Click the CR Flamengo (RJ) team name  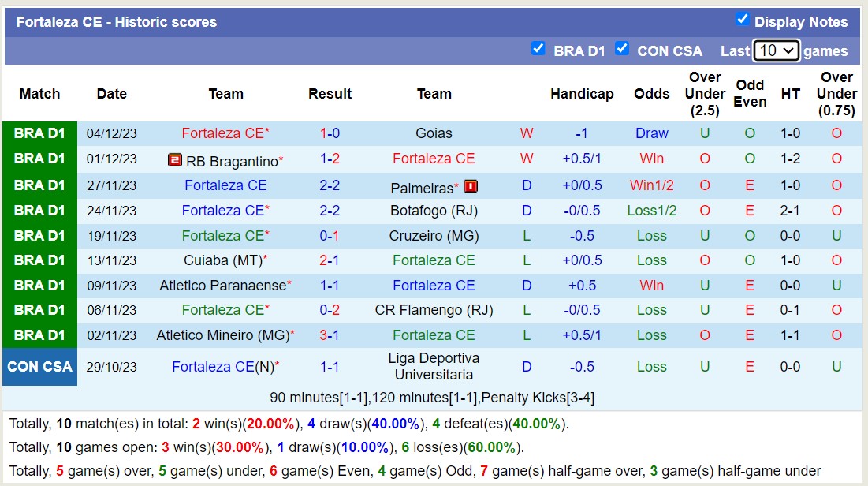pos(434,310)
